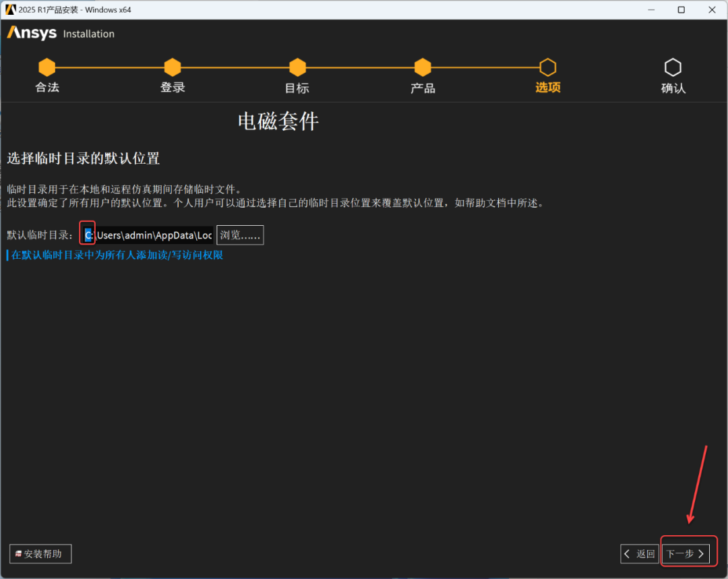
Task: Click the Ansys logo in header
Action: pos(32,33)
